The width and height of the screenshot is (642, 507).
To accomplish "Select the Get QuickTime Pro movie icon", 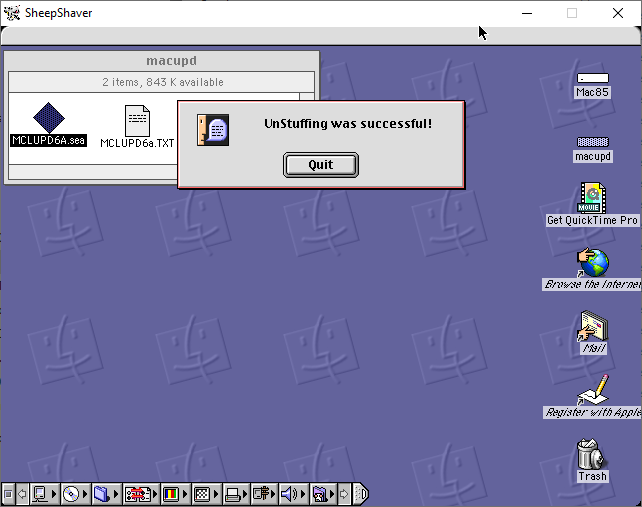I will pyautogui.click(x=592, y=197).
